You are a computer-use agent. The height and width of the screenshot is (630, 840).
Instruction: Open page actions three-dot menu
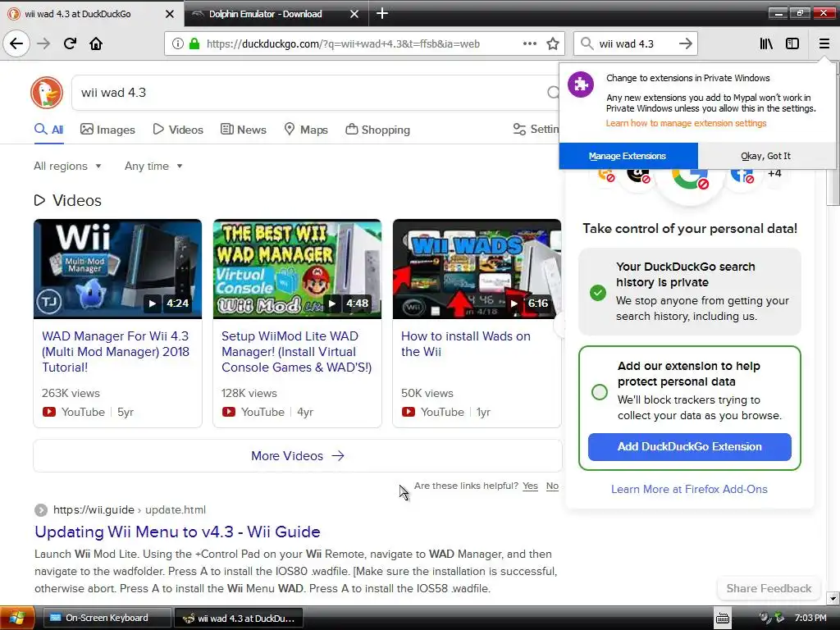click(530, 43)
